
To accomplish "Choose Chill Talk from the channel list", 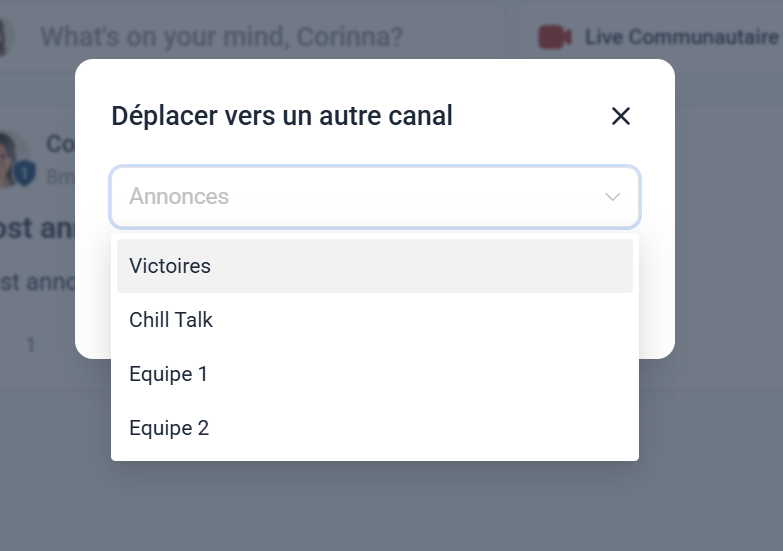I will pos(375,320).
